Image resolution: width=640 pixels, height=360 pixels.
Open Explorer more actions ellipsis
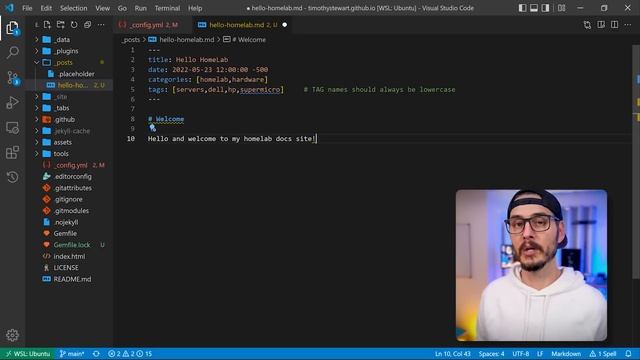coord(101,25)
